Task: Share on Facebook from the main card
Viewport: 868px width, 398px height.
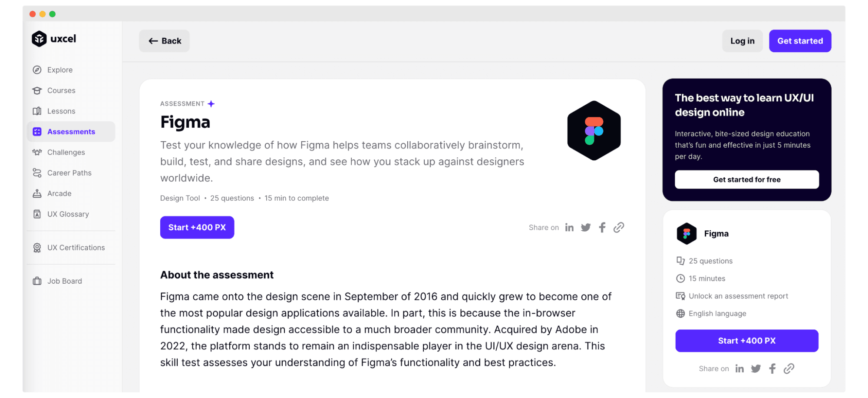Action: tap(602, 228)
